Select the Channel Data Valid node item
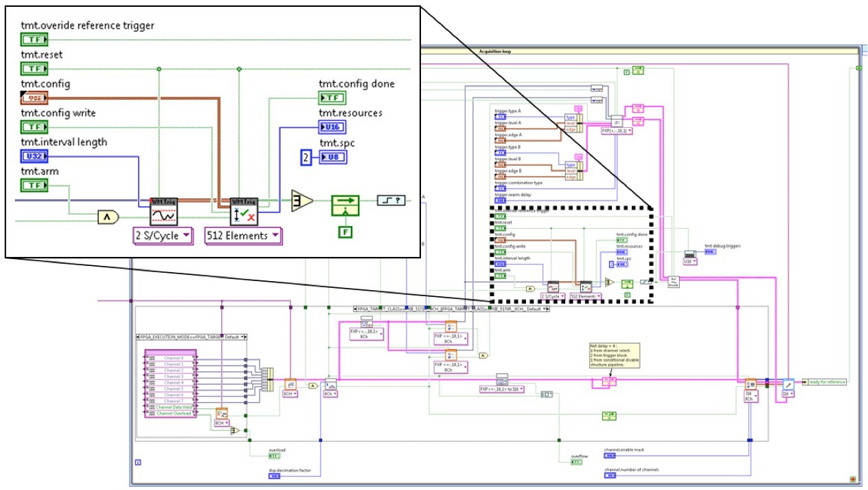 pos(170,408)
